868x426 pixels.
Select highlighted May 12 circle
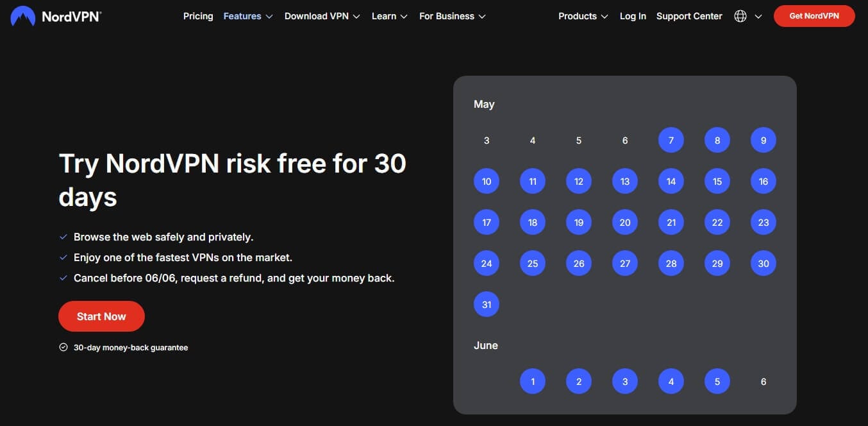(x=579, y=181)
